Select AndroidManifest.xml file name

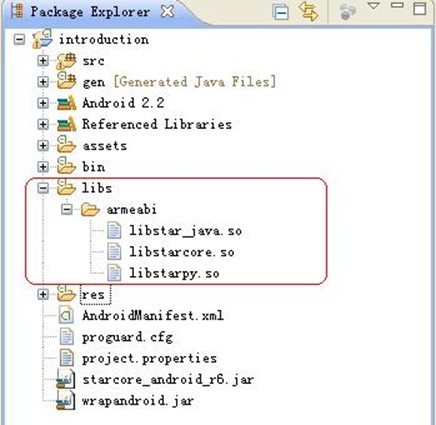tap(153, 316)
